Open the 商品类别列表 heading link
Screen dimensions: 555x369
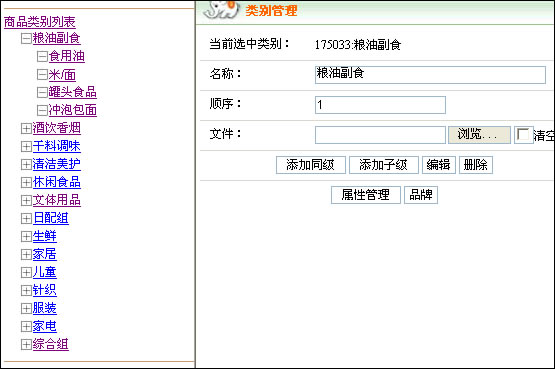pos(40,22)
